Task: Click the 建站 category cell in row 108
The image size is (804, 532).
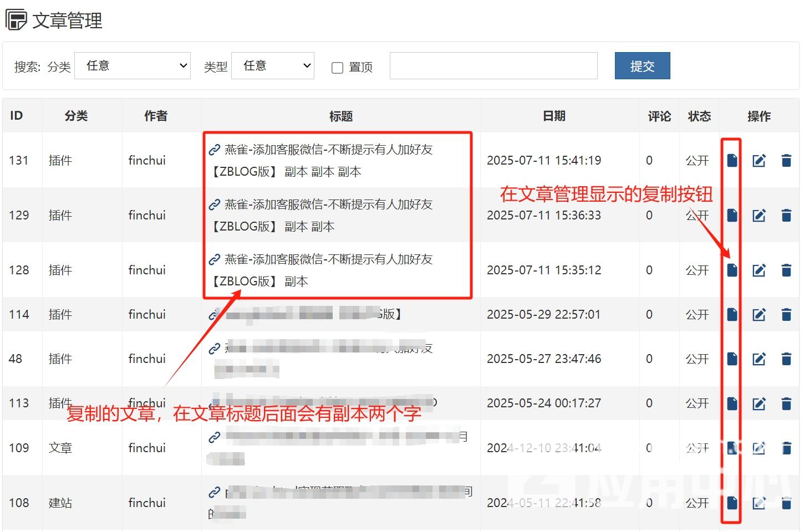Action: click(x=60, y=503)
